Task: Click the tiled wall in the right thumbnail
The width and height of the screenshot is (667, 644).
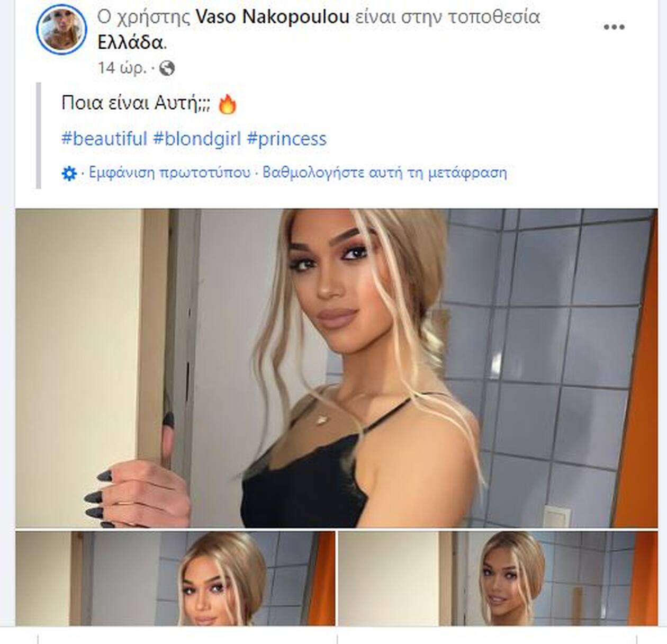Action: tap(588, 572)
